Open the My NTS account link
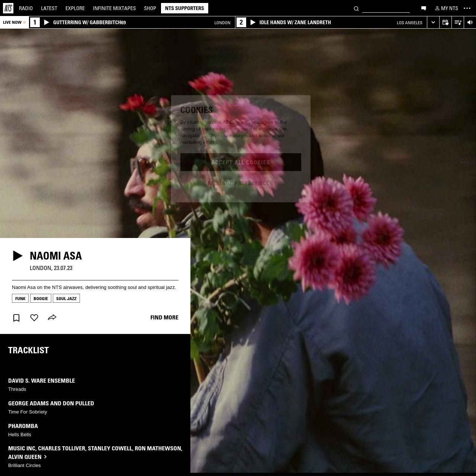The height and width of the screenshot is (476, 476). (447, 8)
